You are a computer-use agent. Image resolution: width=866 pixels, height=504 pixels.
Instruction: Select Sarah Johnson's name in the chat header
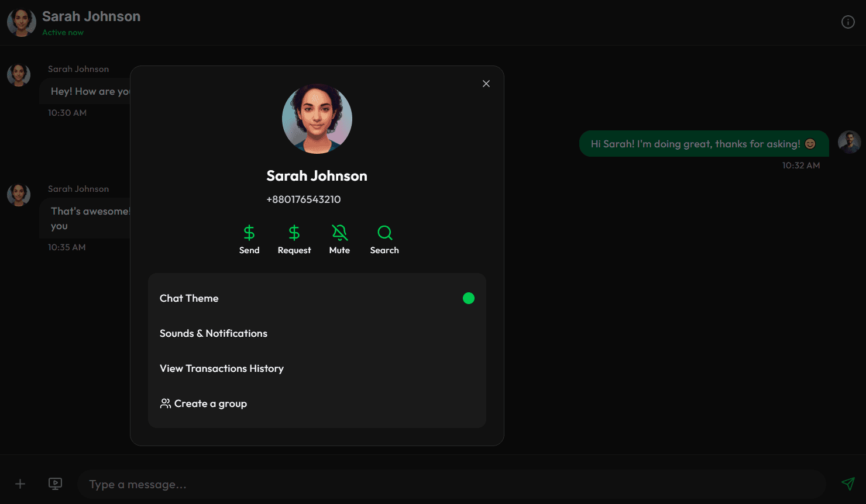[x=91, y=16]
